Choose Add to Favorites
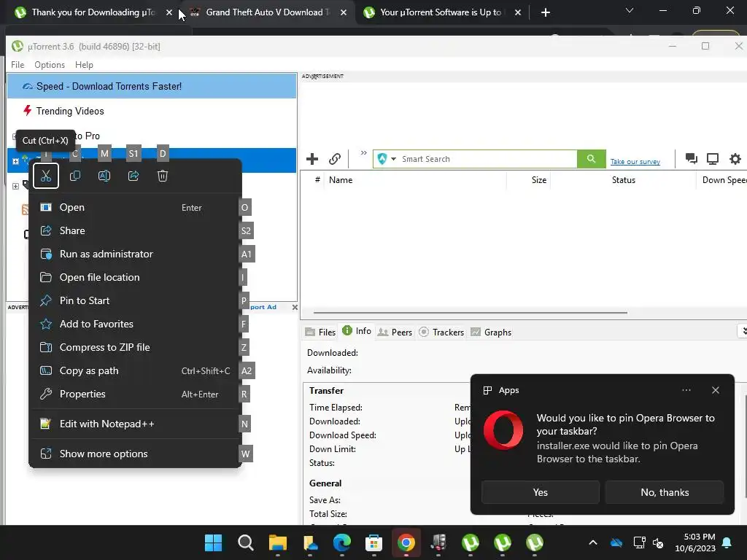Viewport: 747px width, 560px height. pyautogui.click(x=135, y=324)
